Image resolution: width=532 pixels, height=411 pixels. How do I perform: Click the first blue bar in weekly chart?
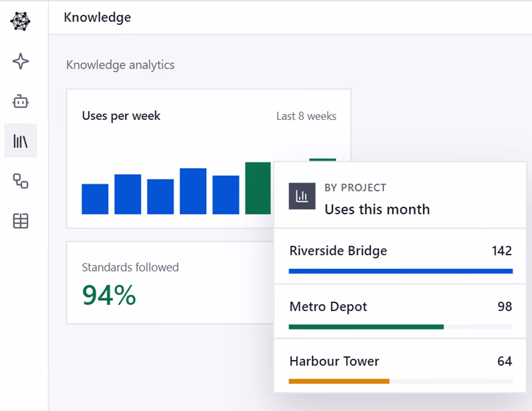(95, 199)
